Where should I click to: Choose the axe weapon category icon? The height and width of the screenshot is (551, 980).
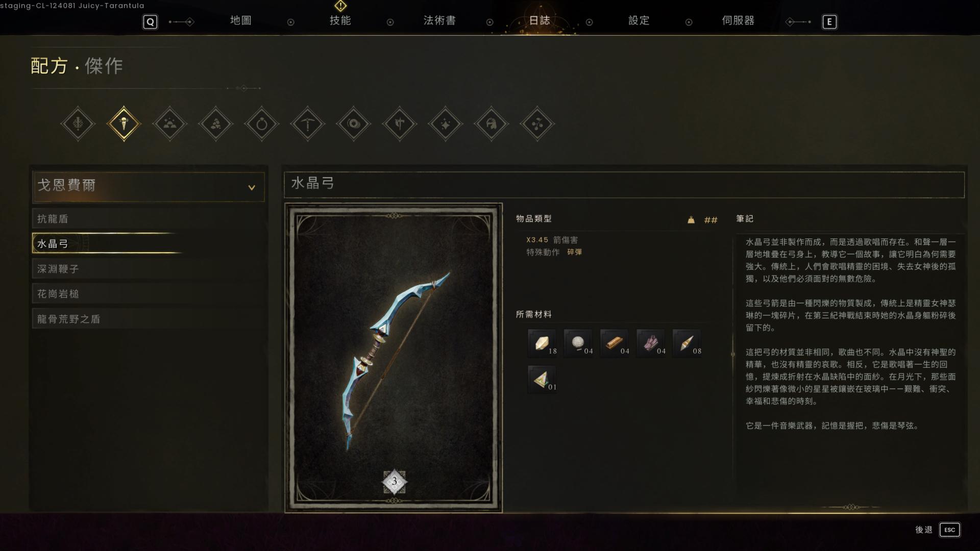[399, 123]
